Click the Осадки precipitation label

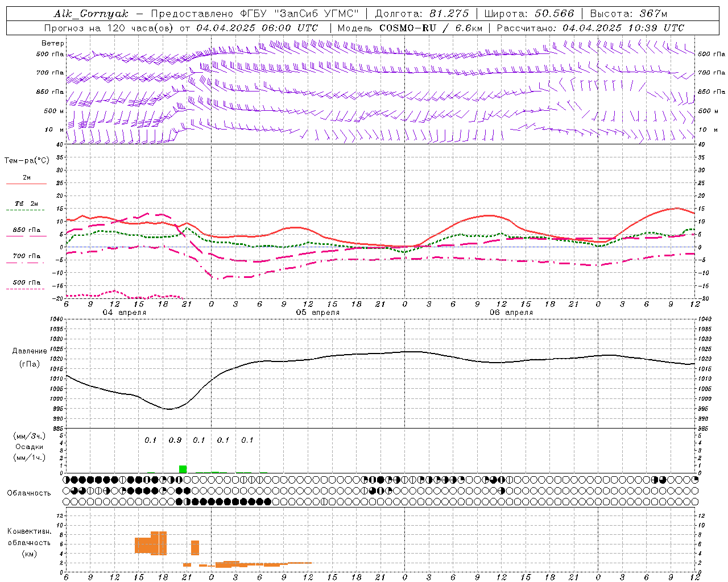[x=30, y=447]
